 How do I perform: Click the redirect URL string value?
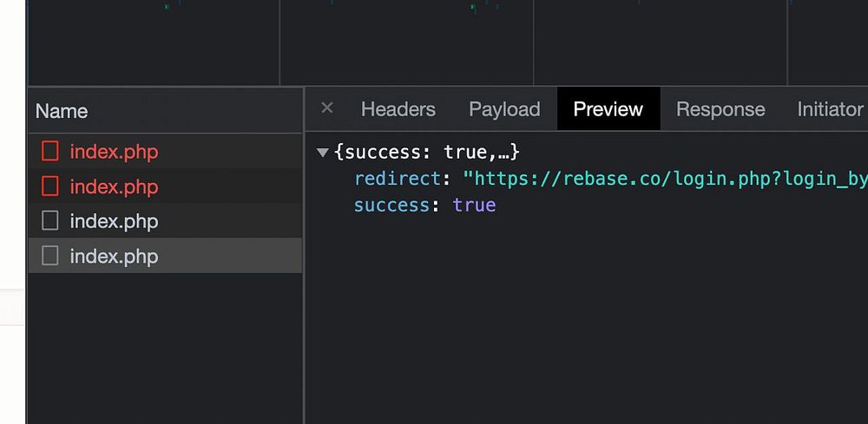click(664, 179)
